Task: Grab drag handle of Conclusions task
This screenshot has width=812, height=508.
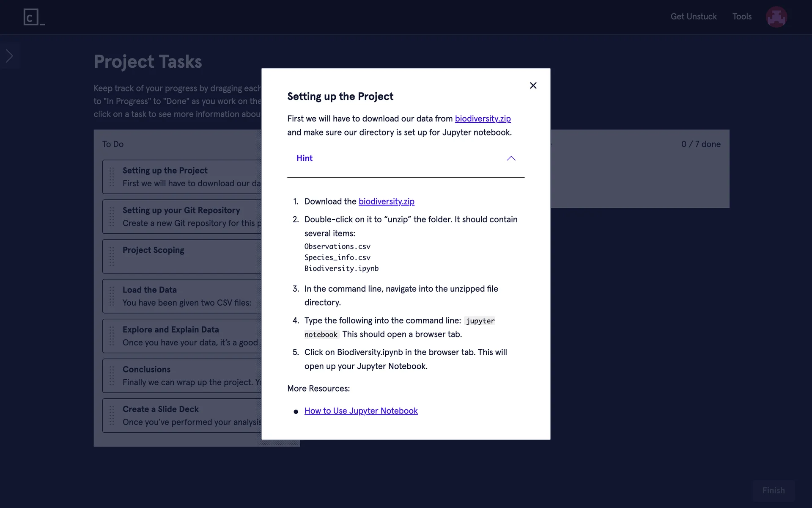Action: click(112, 375)
